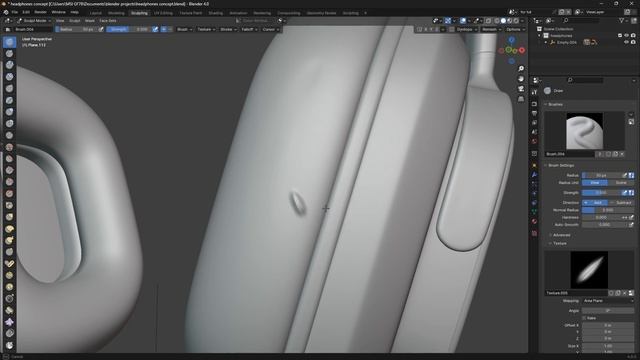Set Radius Unit to Scene

[621, 183]
